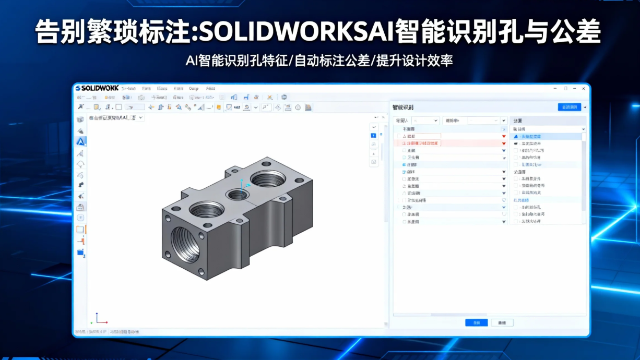The width and height of the screenshot is (640, 360).
Task: Click the globe icon in top toolbar
Action: click(284, 97)
